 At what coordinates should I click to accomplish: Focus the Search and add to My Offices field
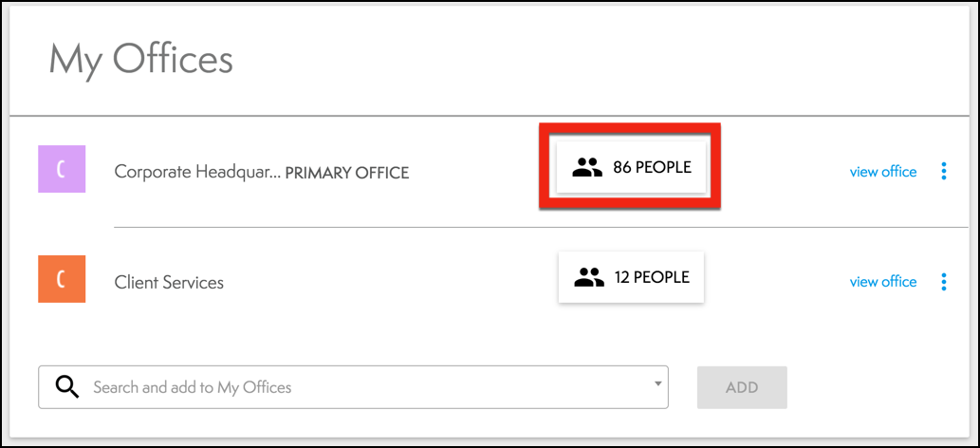[353, 387]
